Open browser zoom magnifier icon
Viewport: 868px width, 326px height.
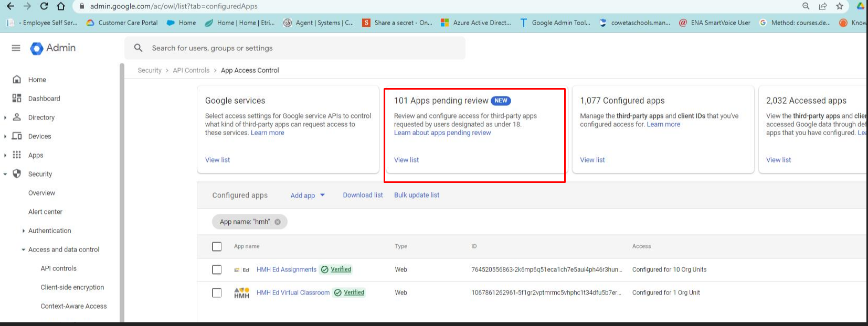point(806,6)
